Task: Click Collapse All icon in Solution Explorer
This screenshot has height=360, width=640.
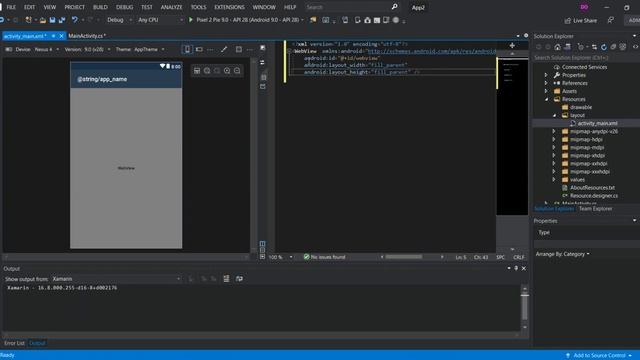Action: click(613, 47)
